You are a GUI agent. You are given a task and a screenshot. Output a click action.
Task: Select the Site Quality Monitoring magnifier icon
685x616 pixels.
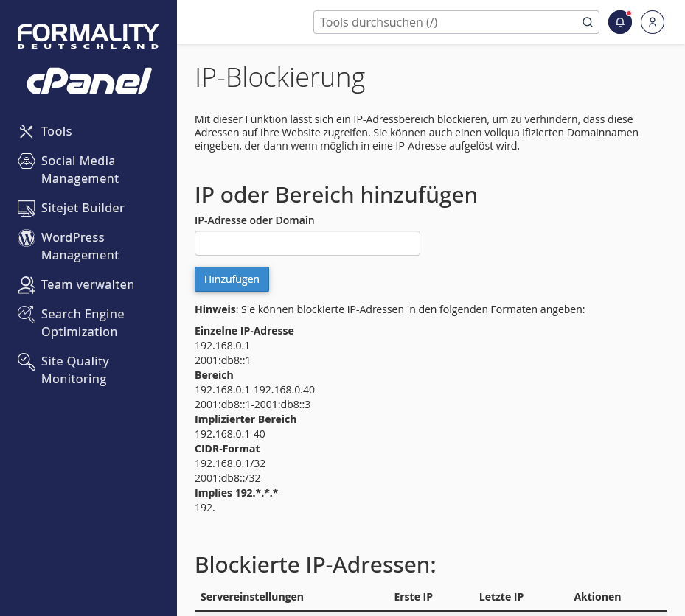click(27, 362)
